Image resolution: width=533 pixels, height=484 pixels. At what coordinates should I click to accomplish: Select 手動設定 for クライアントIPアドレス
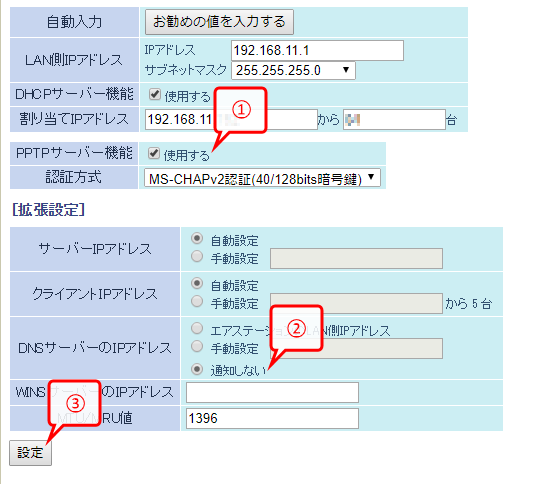pyautogui.click(x=197, y=301)
